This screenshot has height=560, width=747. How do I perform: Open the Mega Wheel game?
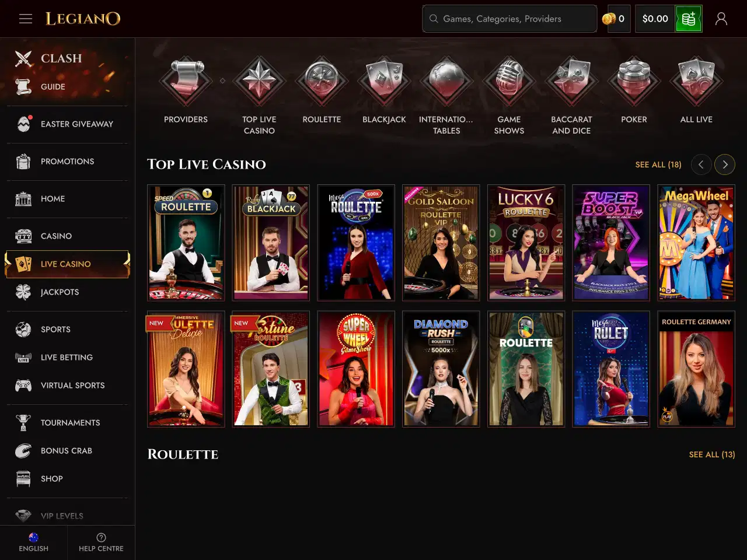click(696, 243)
